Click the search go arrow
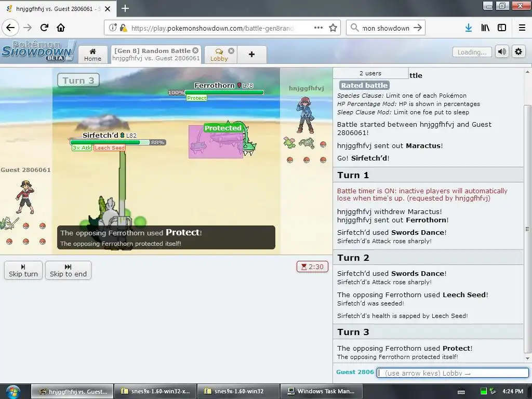Viewport: 532px width, 399px height. click(418, 28)
